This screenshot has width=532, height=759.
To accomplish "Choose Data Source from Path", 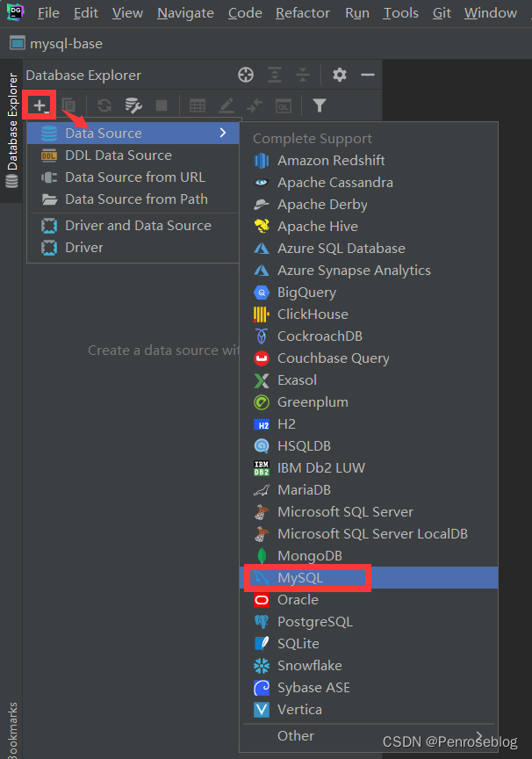I will point(133,199).
